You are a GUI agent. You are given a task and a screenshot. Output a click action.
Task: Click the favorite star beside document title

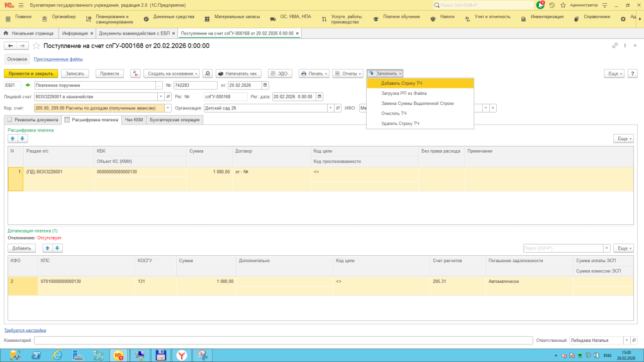point(36,46)
